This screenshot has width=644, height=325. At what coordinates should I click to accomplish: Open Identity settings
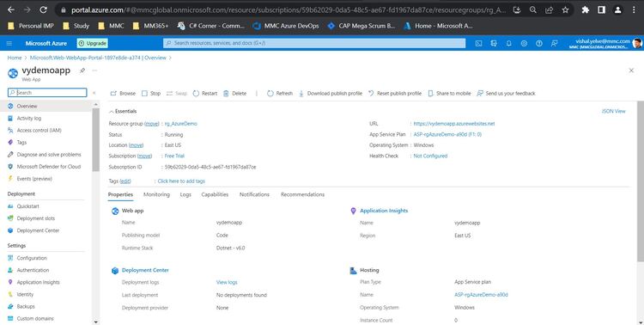(x=25, y=295)
